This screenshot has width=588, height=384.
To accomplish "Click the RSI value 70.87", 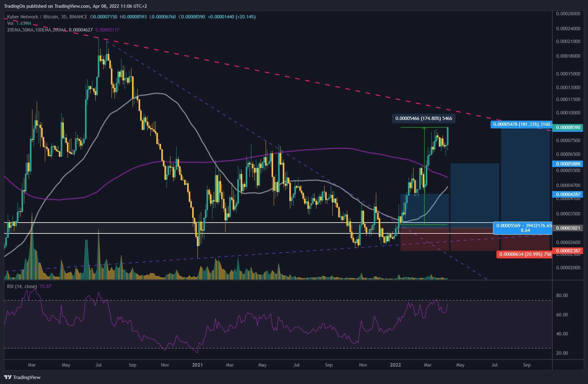I will point(46,286).
